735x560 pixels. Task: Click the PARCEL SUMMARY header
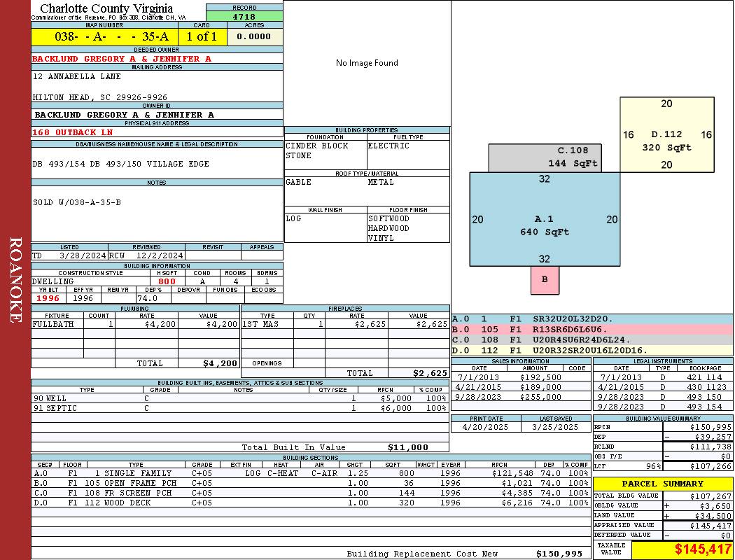pyautogui.click(x=662, y=484)
